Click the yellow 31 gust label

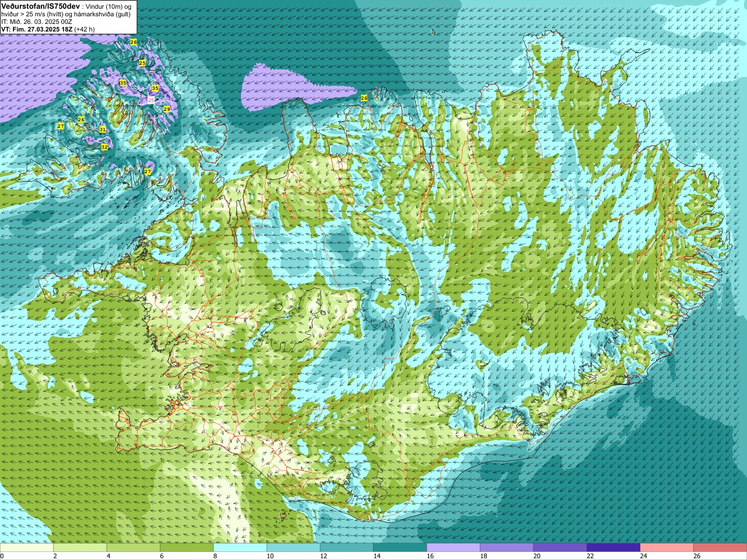click(x=102, y=129)
